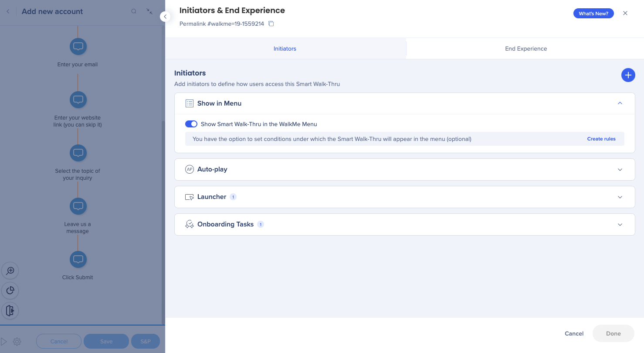Click the Create rules link
The image size is (644, 353).
click(x=601, y=139)
